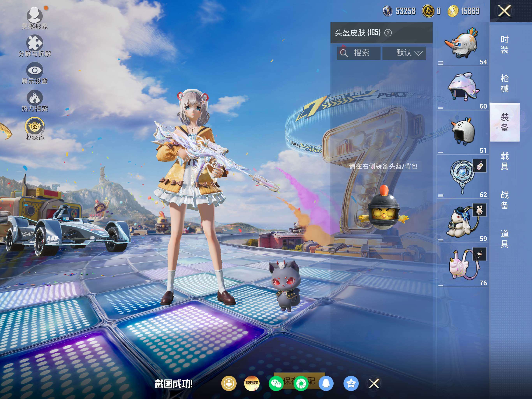Expand options for helmet numbered 62
The height and width of the screenshot is (399, 532).
click(441, 195)
